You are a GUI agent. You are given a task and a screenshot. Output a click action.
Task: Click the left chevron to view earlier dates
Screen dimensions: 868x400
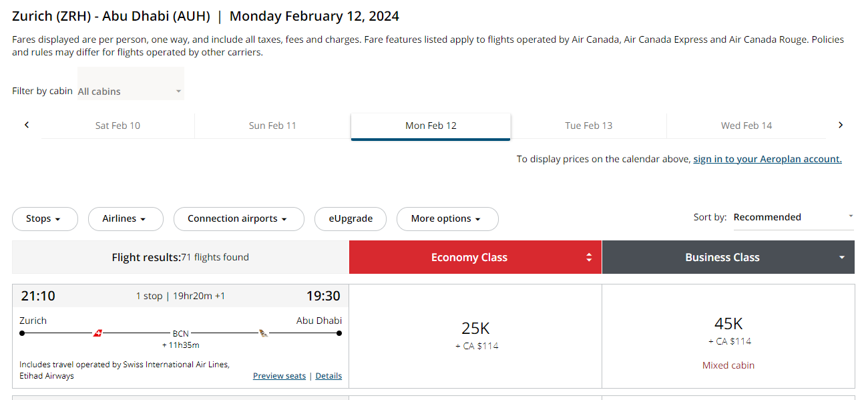(26, 125)
